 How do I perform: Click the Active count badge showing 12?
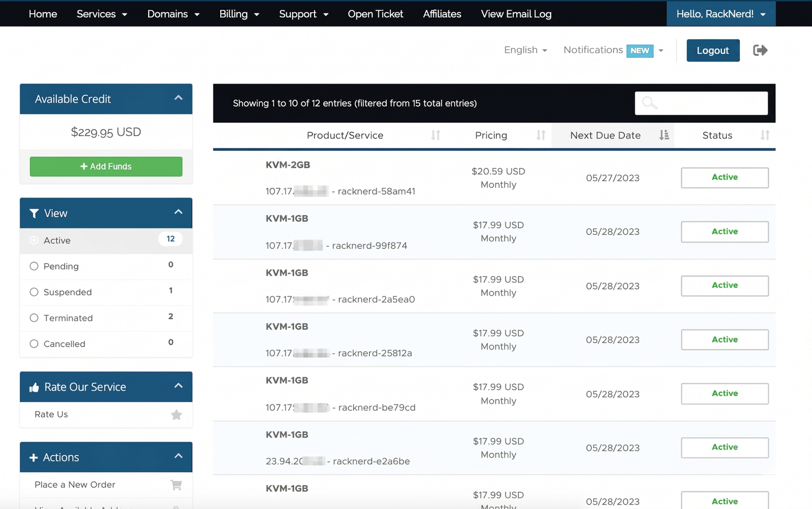pyautogui.click(x=171, y=239)
